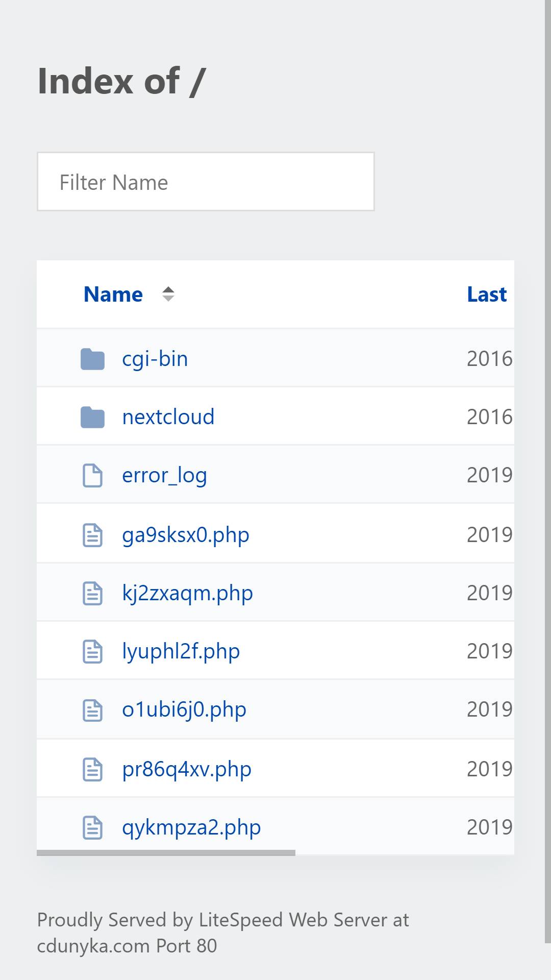Sort by the Name column header
The height and width of the screenshot is (980, 551).
coord(113,295)
